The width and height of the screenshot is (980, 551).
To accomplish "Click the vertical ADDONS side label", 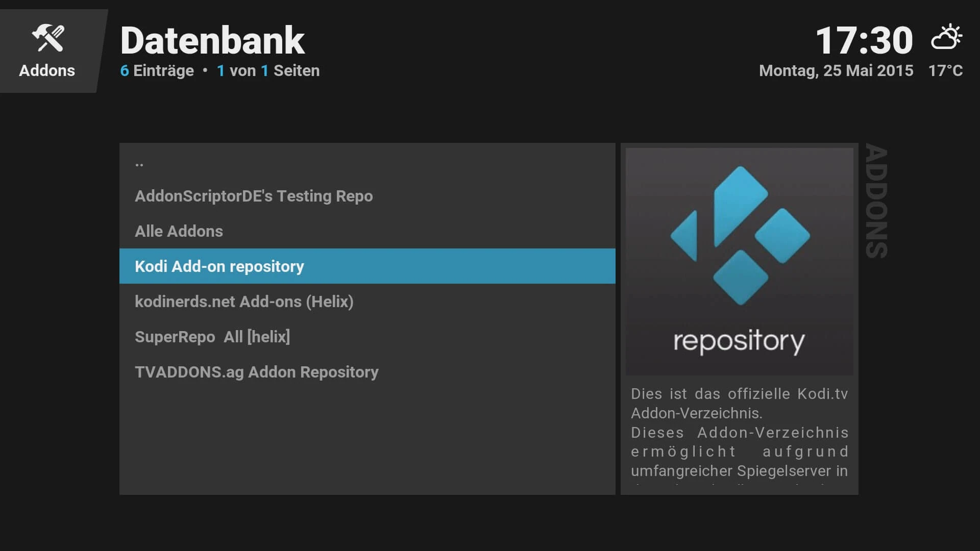I will [x=876, y=201].
